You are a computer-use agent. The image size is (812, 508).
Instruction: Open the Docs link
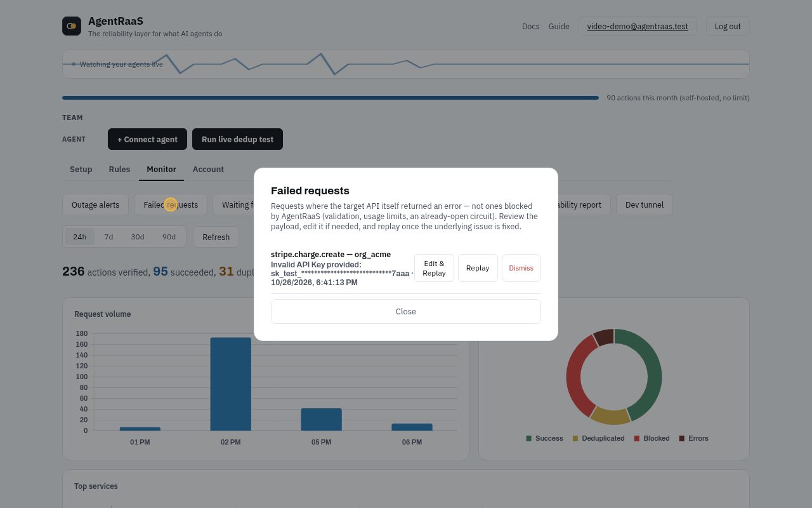click(x=531, y=26)
